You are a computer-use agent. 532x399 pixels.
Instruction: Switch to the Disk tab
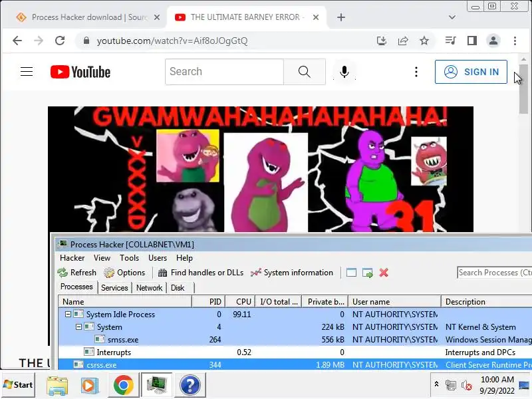point(178,288)
